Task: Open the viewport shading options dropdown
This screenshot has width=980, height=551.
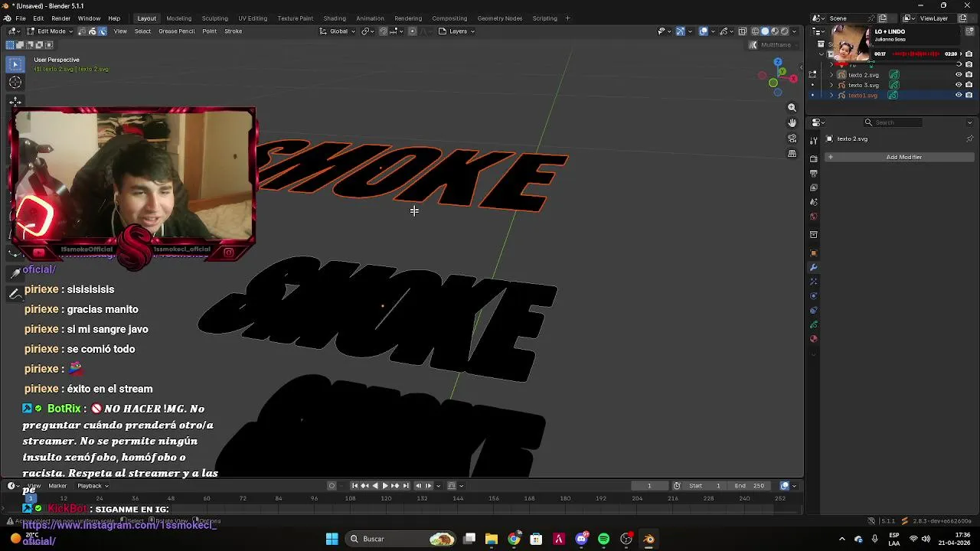Action: 794,31
